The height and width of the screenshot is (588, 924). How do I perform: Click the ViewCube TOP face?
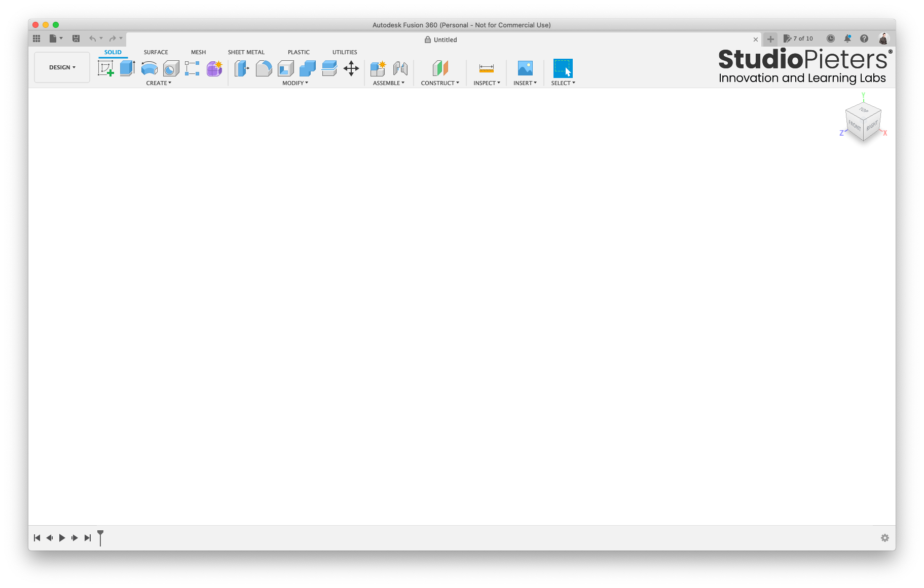coord(864,110)
